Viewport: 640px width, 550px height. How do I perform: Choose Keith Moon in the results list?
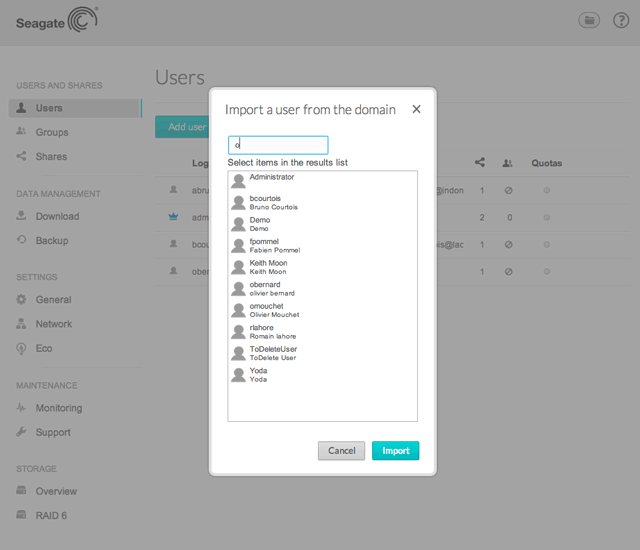[268, 267]
